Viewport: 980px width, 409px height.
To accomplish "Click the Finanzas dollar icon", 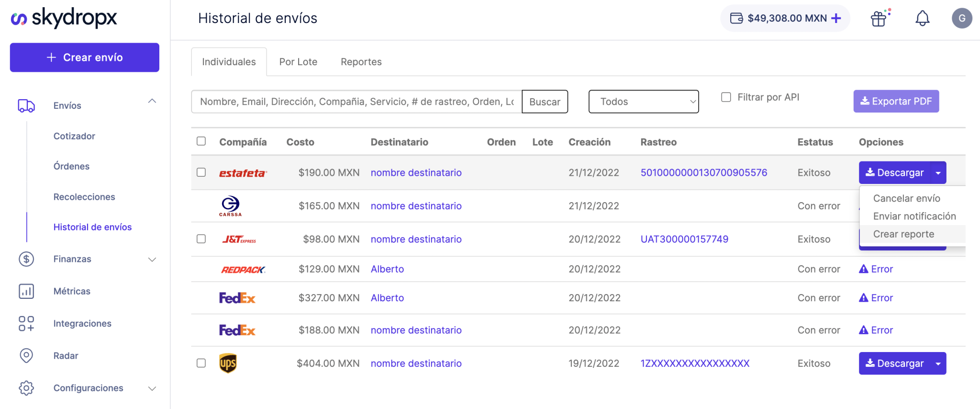I will click(26, 259).
